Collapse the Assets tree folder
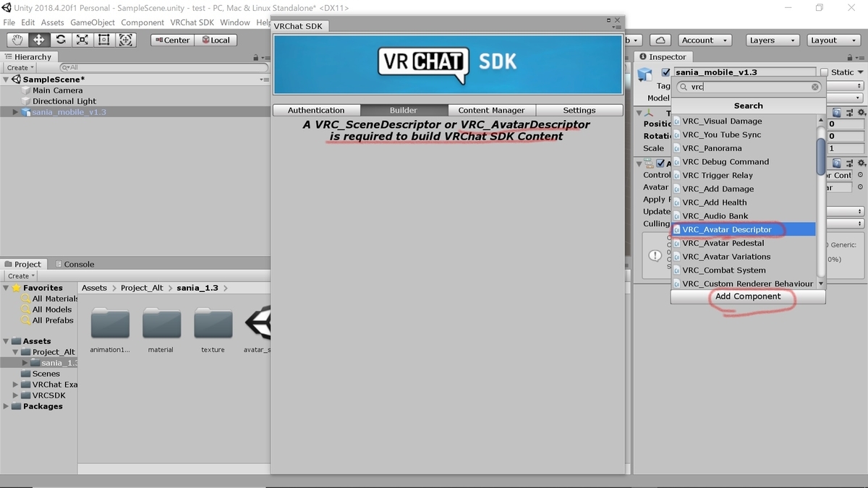This screenshot has height=488, width=868. [x=7, y=341]
